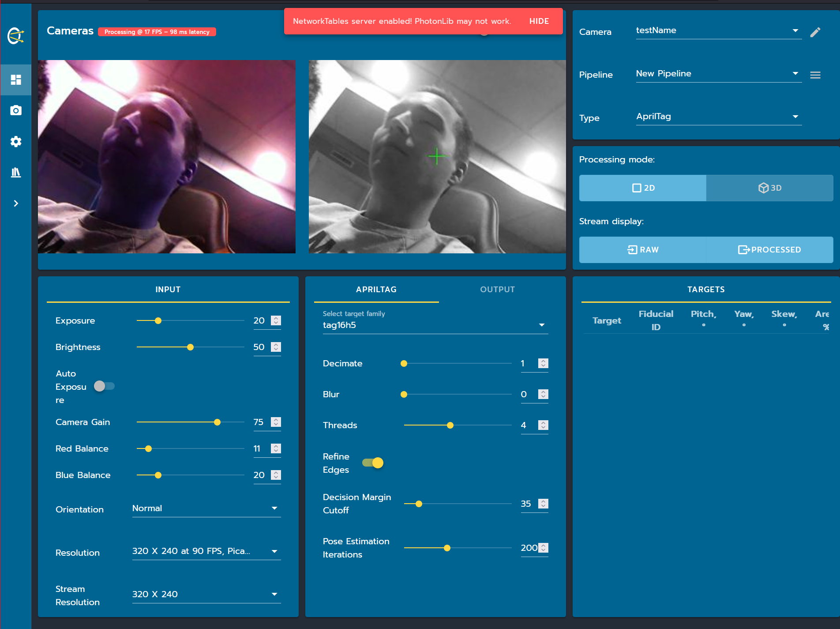Image resolution: width=840 pixels, height=629 pixels.
Task: Show the RAW camera stream
Action: [x=642, y=249]
